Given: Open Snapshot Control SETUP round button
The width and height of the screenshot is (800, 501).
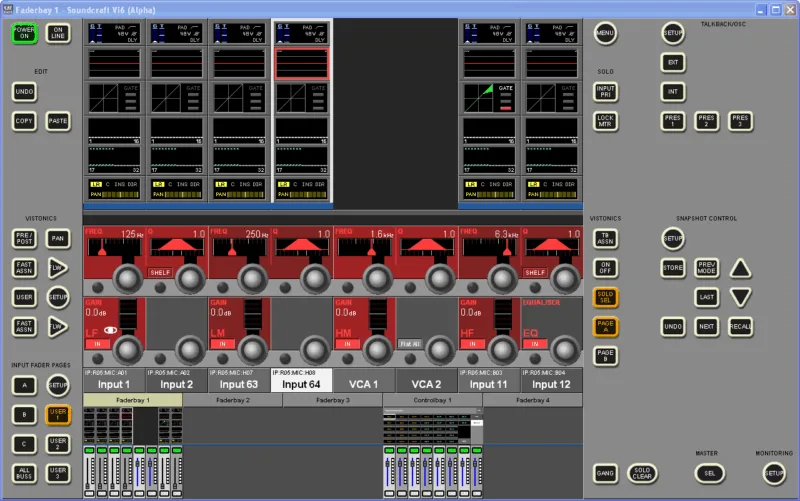Looking at the screenshot, I should point(673,238).
